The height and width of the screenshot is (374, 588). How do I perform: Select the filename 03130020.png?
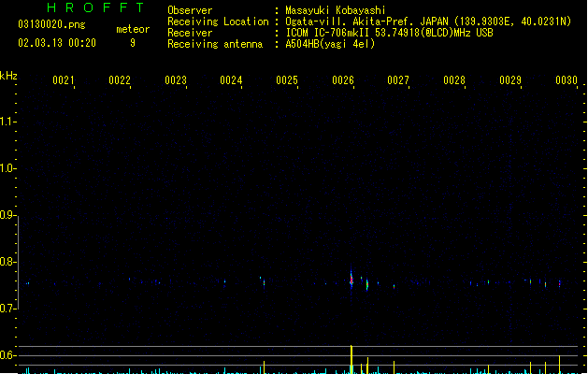tap(51, 24)
